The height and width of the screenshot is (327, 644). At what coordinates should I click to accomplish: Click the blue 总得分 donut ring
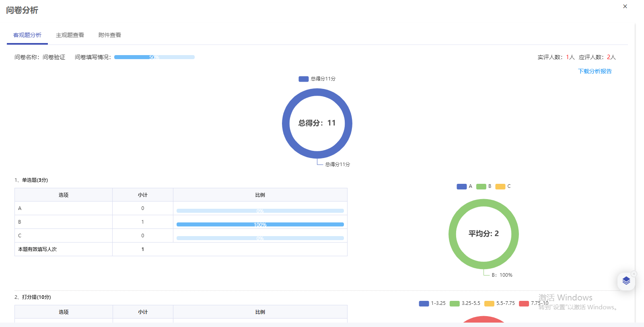point(286,123)
